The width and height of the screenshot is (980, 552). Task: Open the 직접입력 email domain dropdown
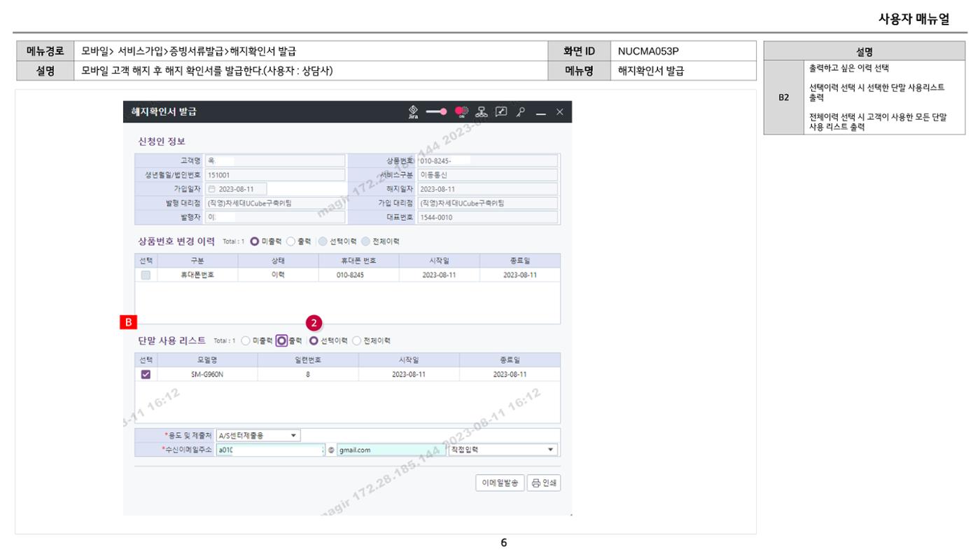(x=503, y=450)
